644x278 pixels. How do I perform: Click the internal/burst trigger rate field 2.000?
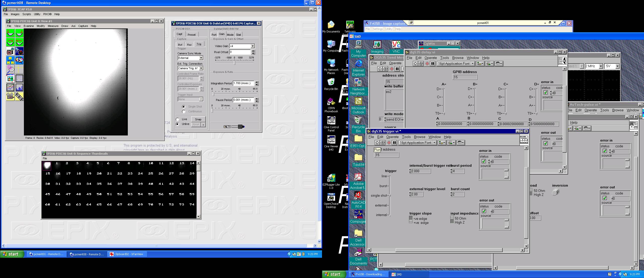421,171
